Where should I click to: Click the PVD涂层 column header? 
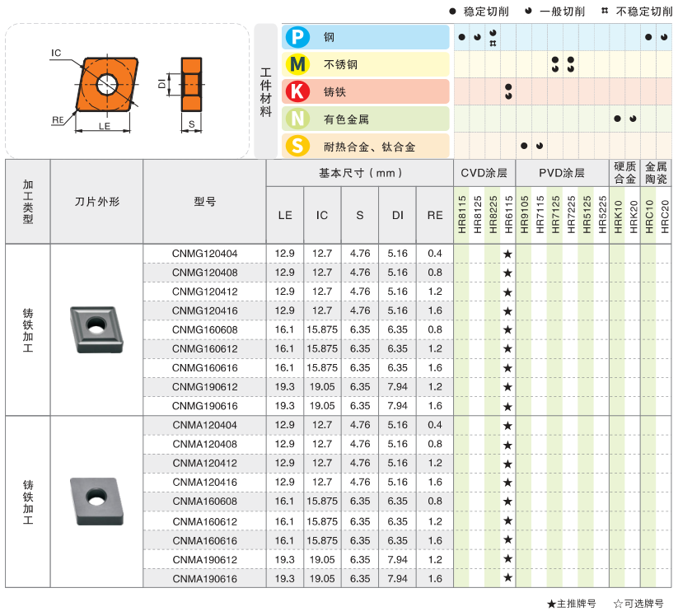click(561, 173)
